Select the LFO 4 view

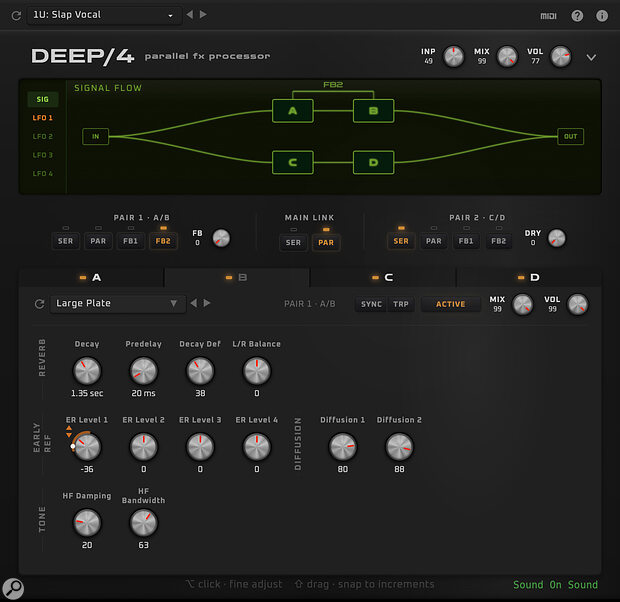(x=43, y=174)
